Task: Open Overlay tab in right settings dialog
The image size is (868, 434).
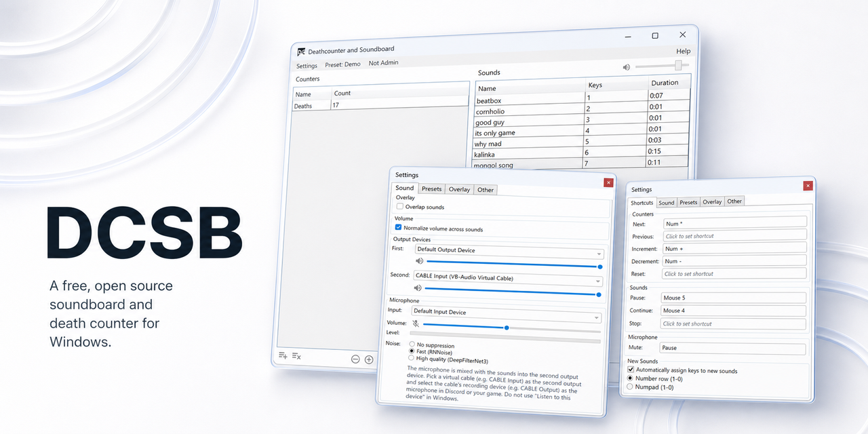Action: [x=712, y=202]
